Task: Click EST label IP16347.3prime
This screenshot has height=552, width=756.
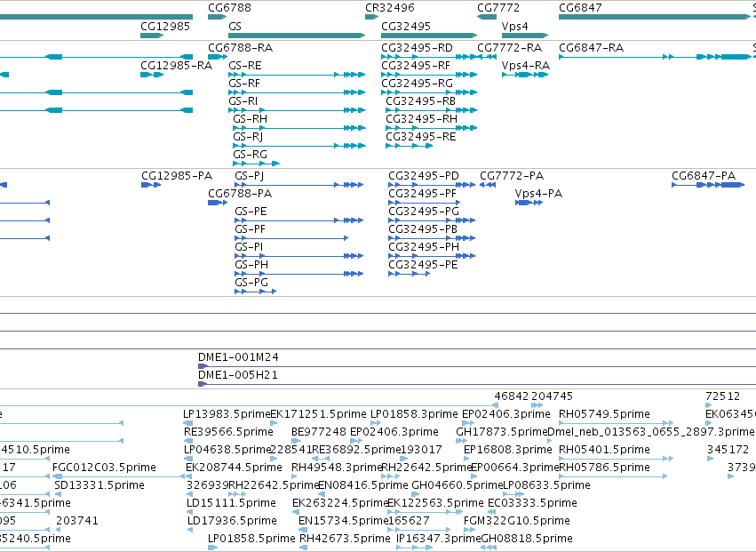Action: click(x=439, y=539)
